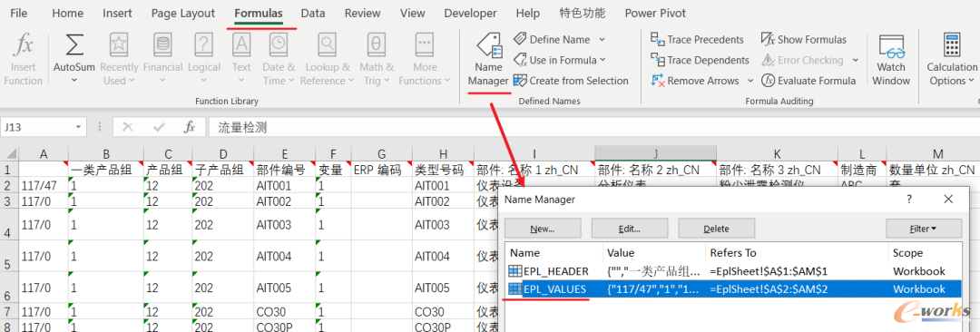980x332 pixels.
Task: Open Recently Used functions list
Action: (x=119, y=59)
